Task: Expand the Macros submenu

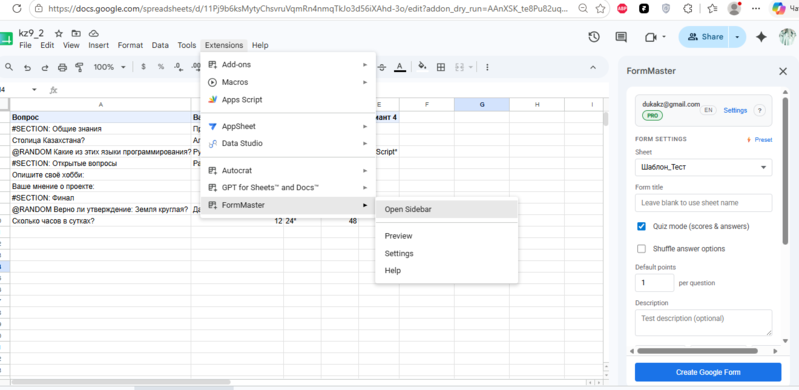Action: point(287,82)
